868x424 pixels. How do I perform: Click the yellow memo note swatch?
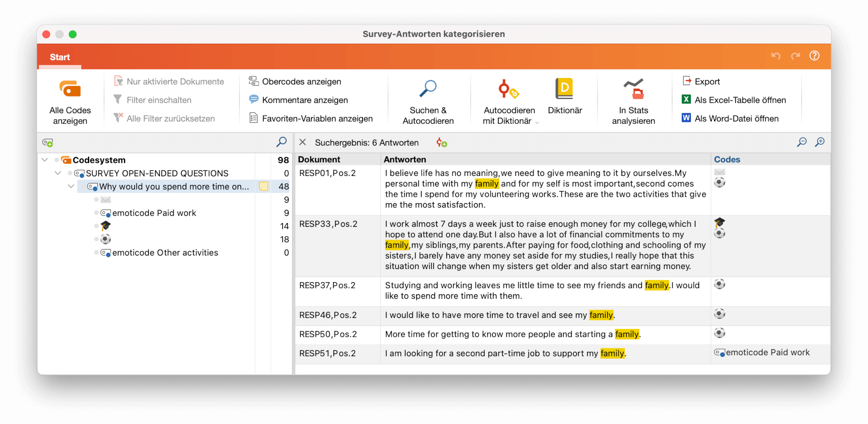click(263, 187)
